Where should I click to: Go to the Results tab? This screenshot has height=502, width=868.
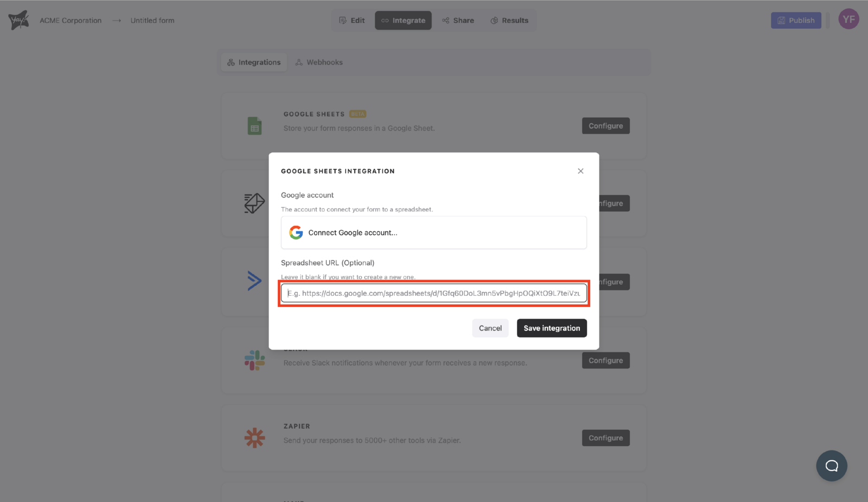(x=509, y=21)
